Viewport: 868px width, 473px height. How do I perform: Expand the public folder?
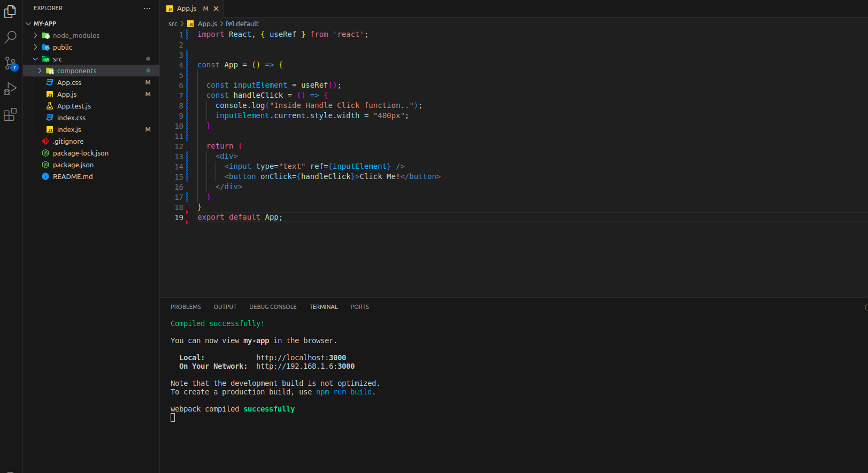click(62, 48)
